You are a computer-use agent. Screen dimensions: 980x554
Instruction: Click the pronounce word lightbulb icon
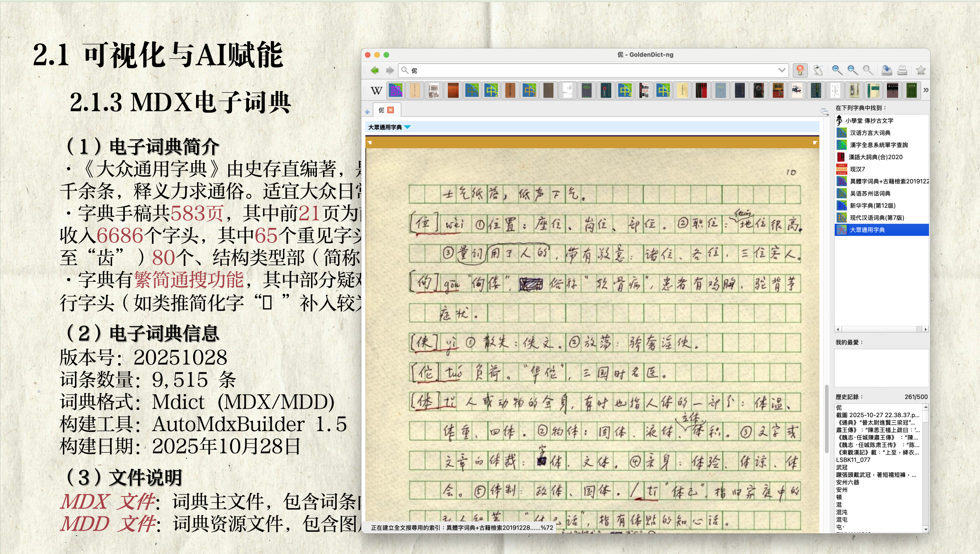pos(801,70)
